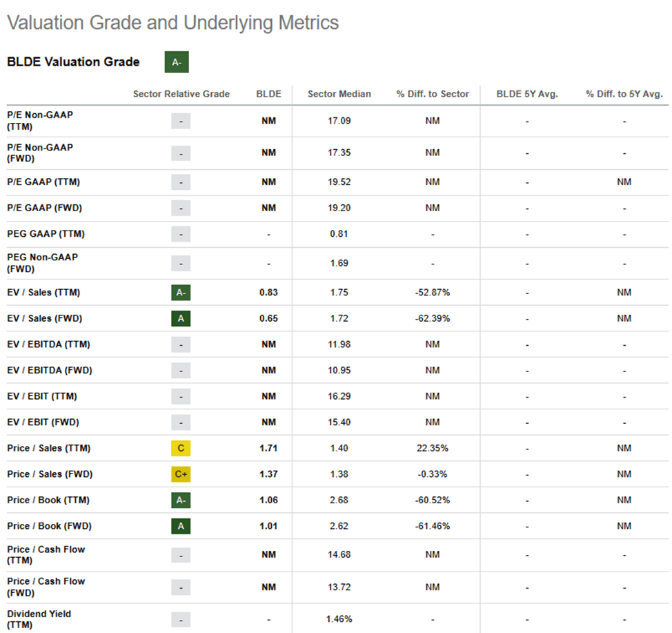Click the gray grade badge for EV / EBITDA (TTM)
The width and height of the screenshot is (672, 633).
click(x=181, y=344)
